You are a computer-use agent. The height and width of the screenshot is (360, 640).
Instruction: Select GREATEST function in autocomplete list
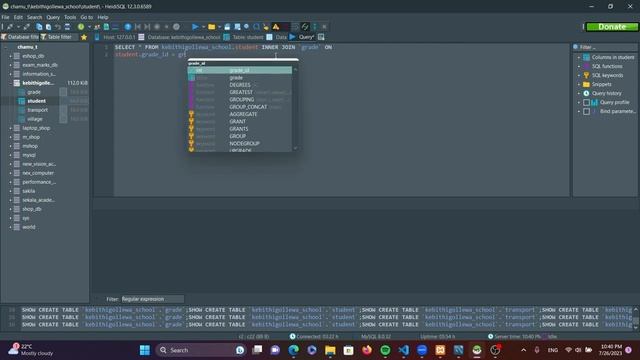click(x=240, y=92)
